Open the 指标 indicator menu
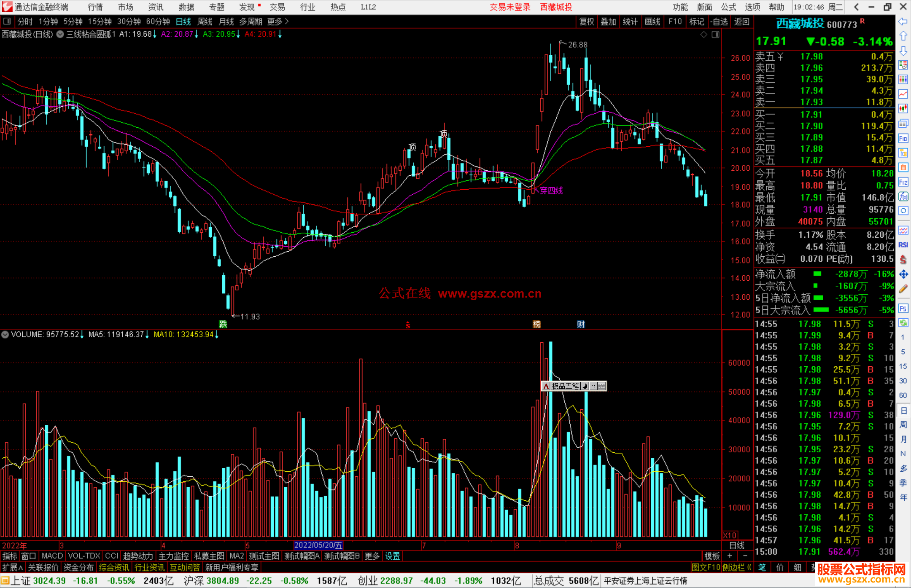Image resolution: width=911 pixels, height=588 pixels. 10,556
